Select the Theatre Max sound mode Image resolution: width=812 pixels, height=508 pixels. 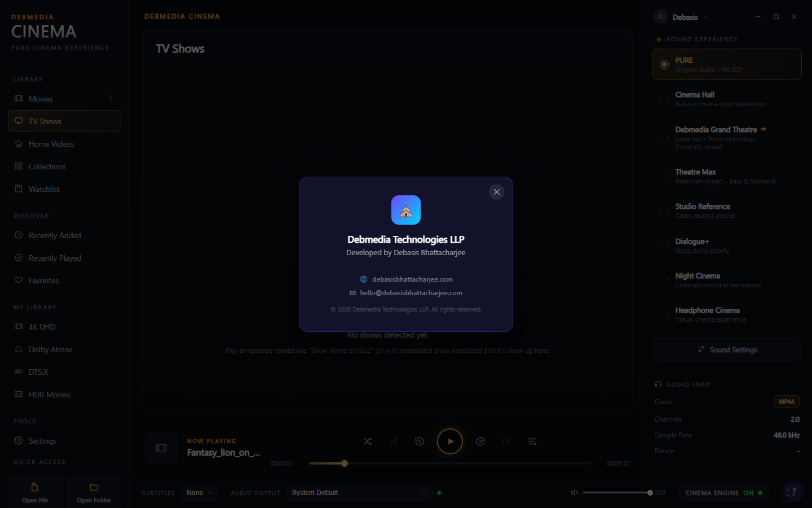[727, 176]
